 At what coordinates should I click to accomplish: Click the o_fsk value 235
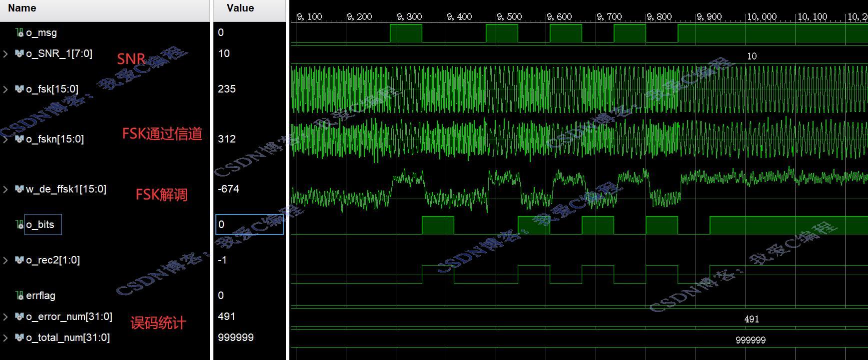(x=227, y=89)
